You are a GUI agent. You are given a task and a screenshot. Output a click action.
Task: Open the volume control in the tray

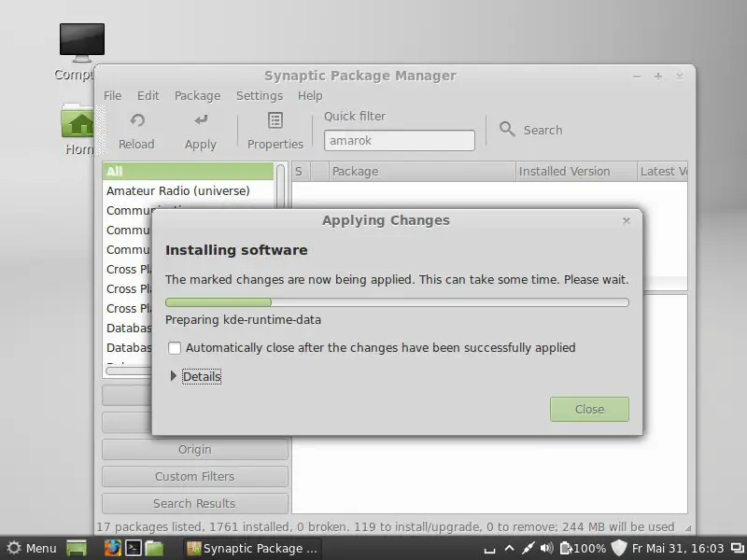click(x=546, y=548)
